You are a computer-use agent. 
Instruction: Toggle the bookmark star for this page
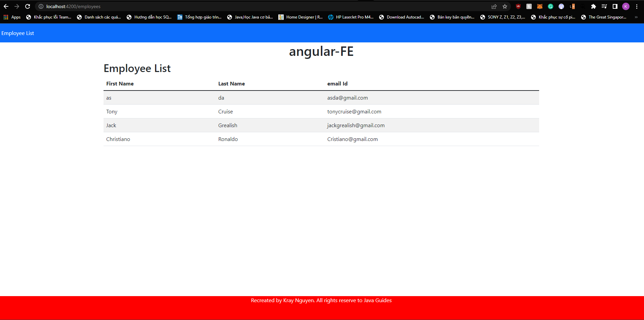(504, 6)
